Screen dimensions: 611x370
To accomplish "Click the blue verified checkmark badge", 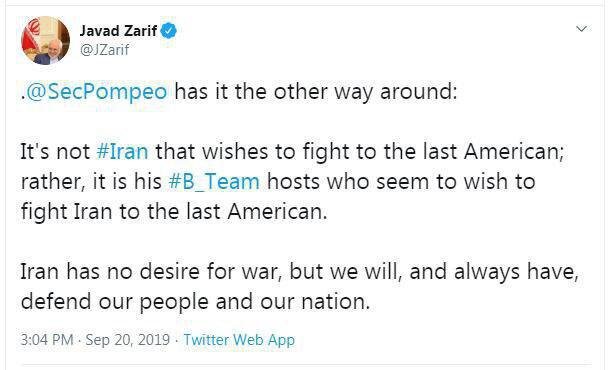I will 169,31.
